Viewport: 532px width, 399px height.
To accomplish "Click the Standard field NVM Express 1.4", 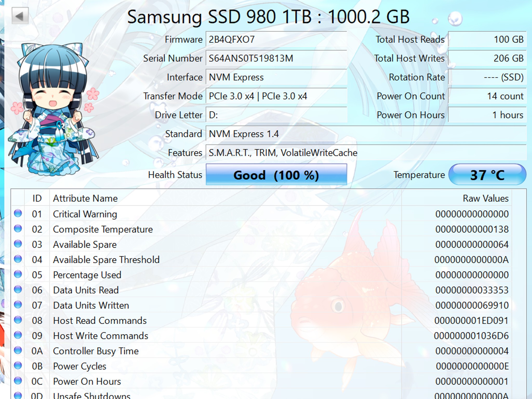I will tap(366, 134).
